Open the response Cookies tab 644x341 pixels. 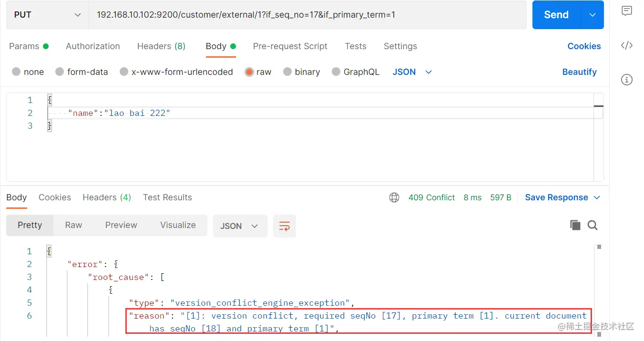pyautogui.click(x=55, y=197)
